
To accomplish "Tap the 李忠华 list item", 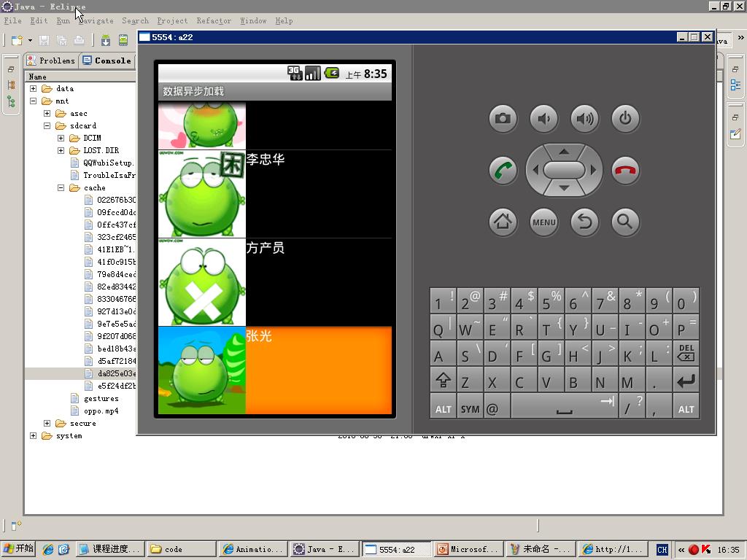I will pos(275,194).
